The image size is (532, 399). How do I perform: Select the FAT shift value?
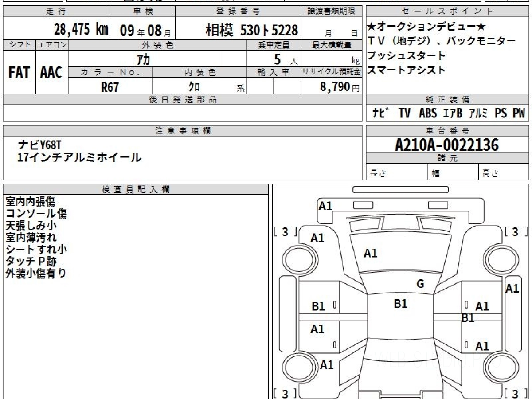pyautogui.click(x=19, y=73)
